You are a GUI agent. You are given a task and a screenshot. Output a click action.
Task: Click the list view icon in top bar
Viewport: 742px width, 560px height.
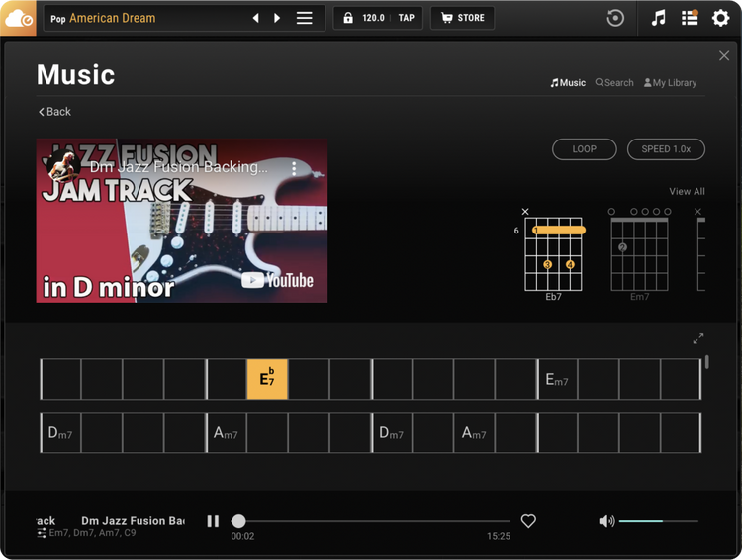click(690, 18)
